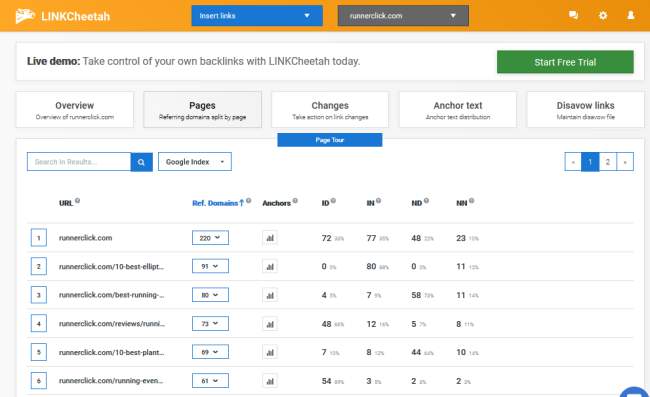Open the chat messages icon in header
Image resolution: width=650 pixels, height=397 pixels.
(573, 15)
